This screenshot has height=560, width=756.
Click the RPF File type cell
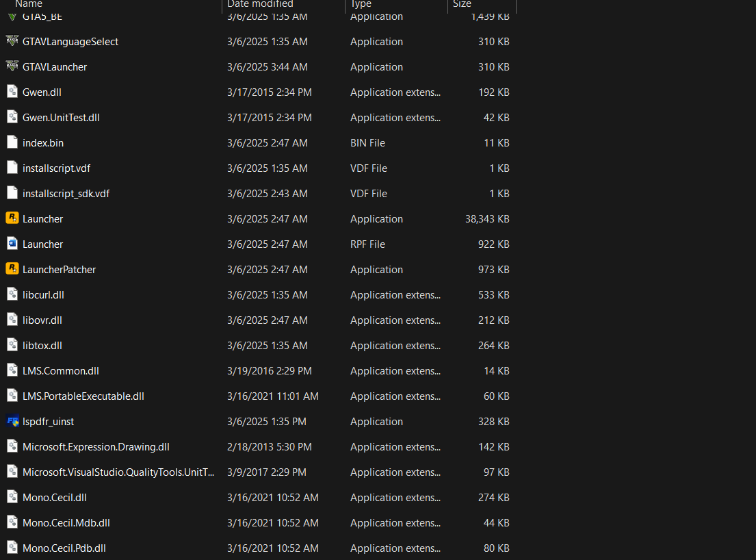tap(368, 244)
